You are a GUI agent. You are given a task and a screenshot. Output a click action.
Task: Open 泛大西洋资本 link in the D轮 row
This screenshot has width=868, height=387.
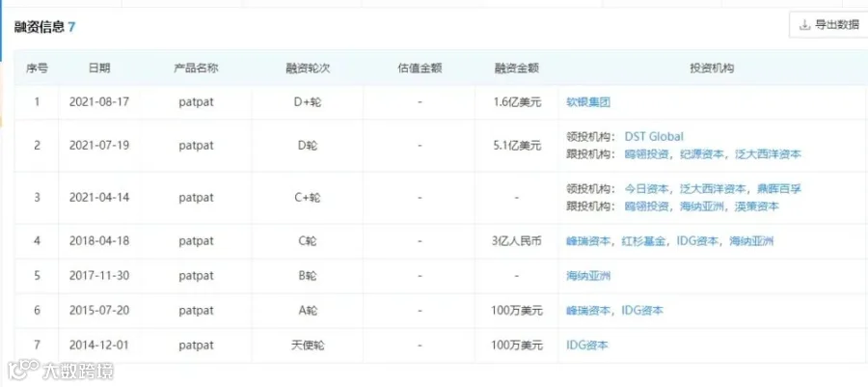(x=768, y=154)
